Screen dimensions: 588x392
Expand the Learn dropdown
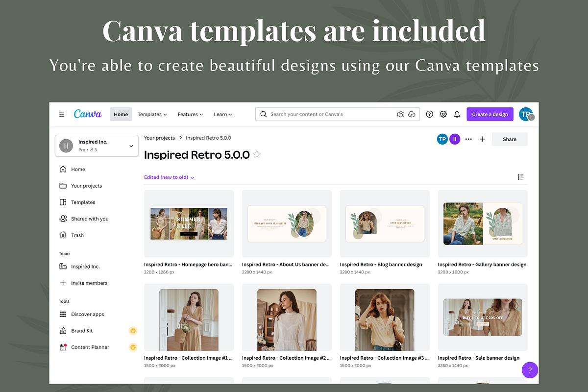pos(223,114)
